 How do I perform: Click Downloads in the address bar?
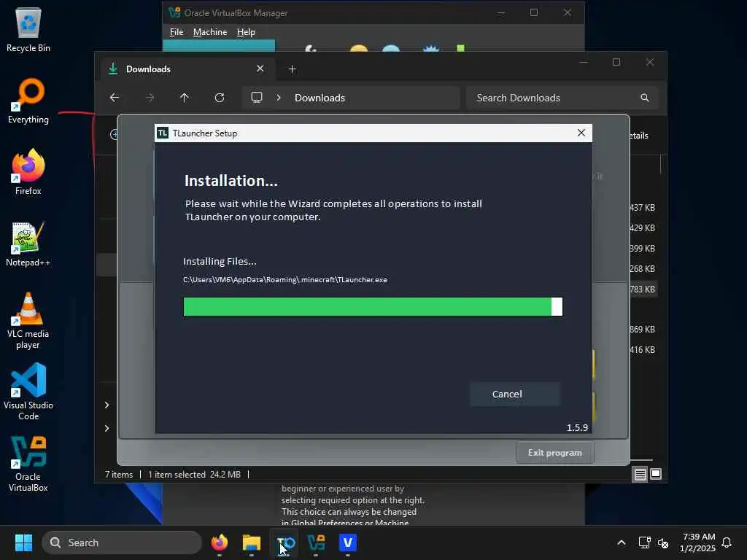tap(320, 98)
